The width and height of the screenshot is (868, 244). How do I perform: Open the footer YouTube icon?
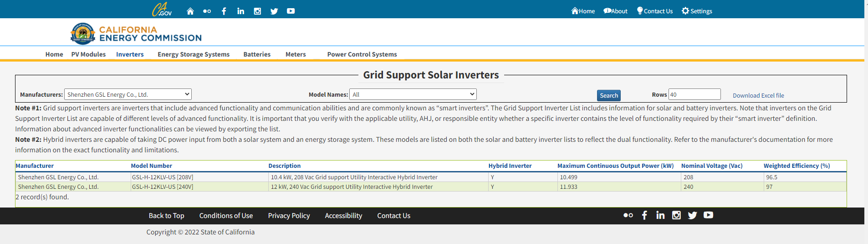pos(708,215)
